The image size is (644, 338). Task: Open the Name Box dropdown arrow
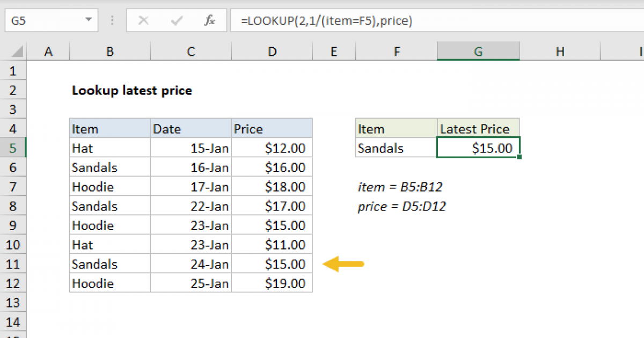(x=88, y=20)
